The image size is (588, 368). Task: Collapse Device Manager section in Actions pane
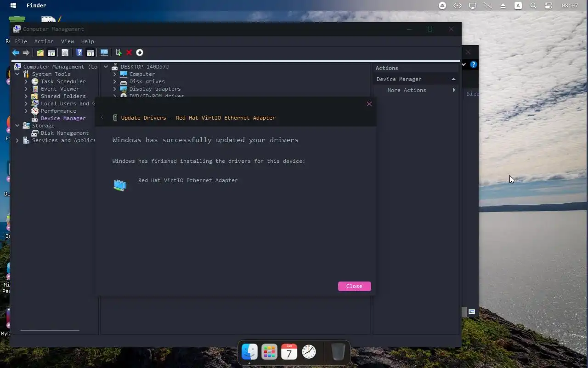[x=453, y=79]
